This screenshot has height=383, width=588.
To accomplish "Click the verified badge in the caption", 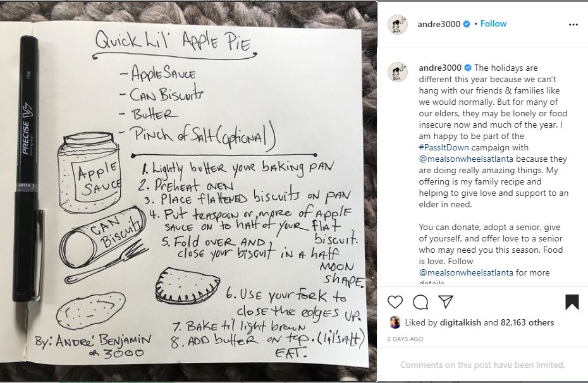I will pos(468,68).
